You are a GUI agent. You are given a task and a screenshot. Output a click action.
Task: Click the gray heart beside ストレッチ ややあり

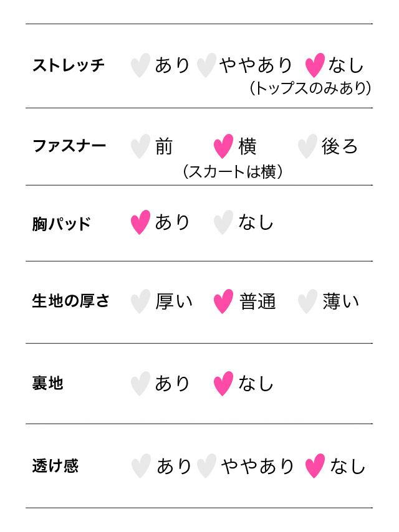[x=206, y=65]
